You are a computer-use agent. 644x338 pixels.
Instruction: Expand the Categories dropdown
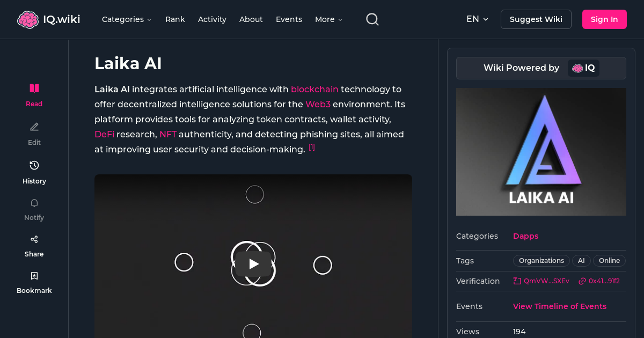127,19
